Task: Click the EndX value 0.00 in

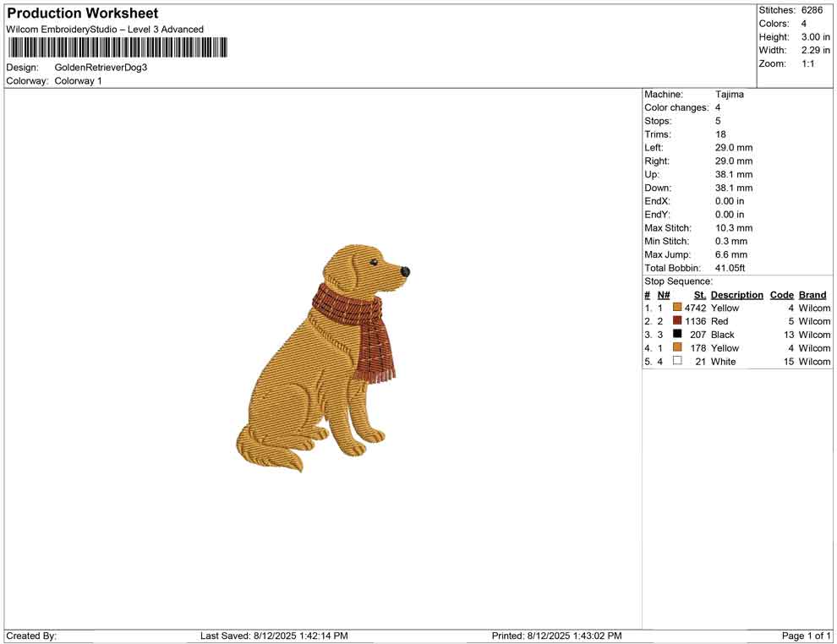Action: pos(730,201)
